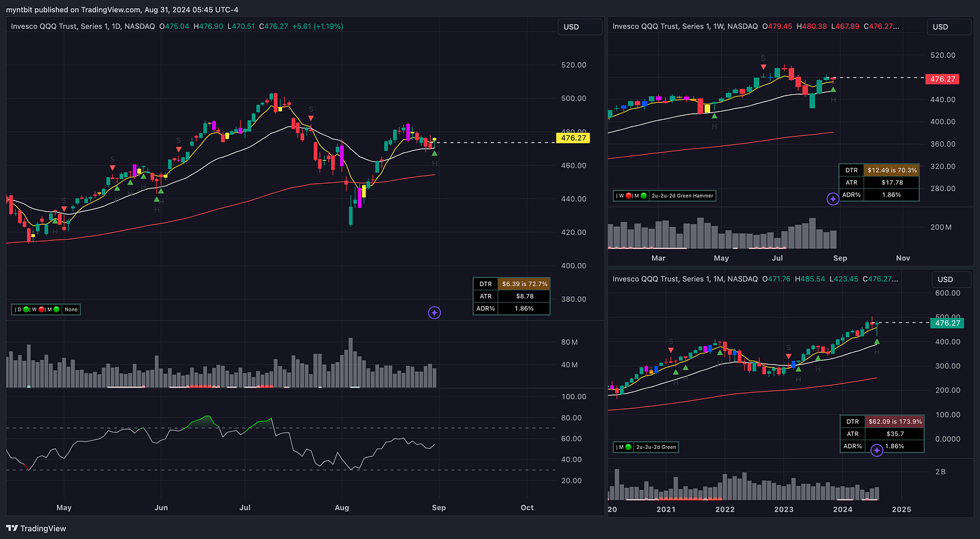Click the purple star icon in the daily chart
Image resolution: width=980 pixels, height=539 pixels.
[435, 312]
